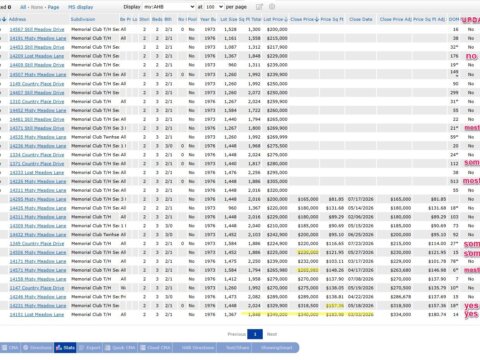Sort by the Pool column header
The image size is (480, 360).
192,19
